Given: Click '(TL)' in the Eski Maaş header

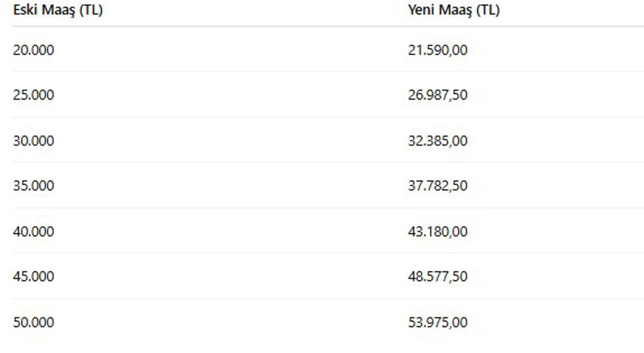Looking at the screenshot, I should [x=91, y=10].
